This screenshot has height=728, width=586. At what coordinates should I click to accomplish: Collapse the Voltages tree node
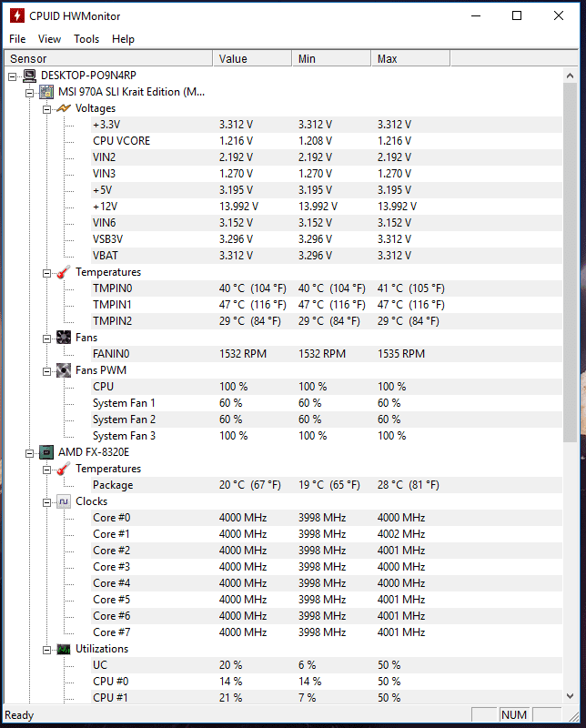coord(46,109)
